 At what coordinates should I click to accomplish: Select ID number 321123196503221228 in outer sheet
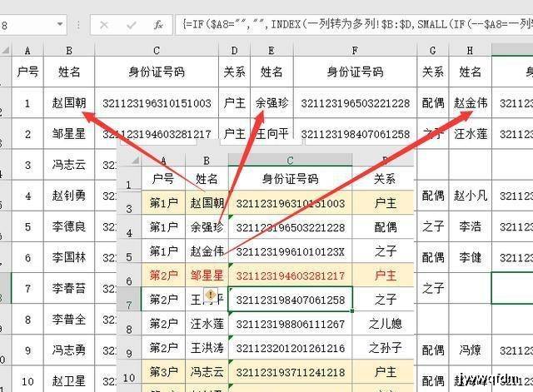coord(356,103)
